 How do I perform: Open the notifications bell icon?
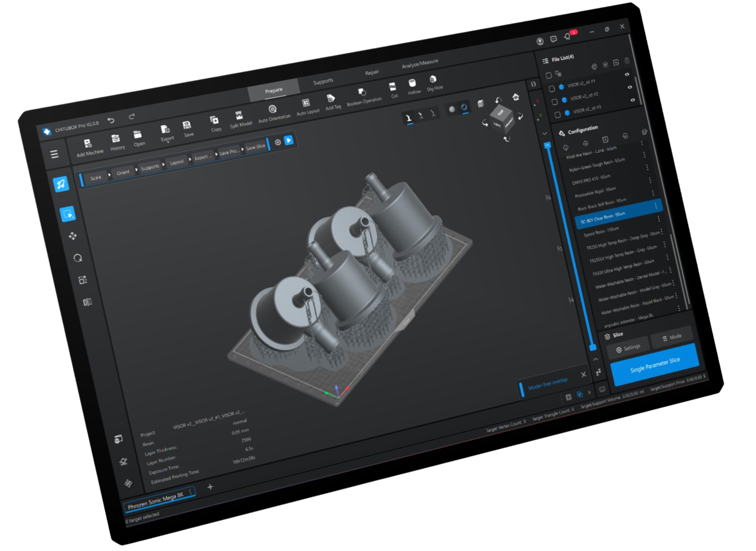coord(567,36)
